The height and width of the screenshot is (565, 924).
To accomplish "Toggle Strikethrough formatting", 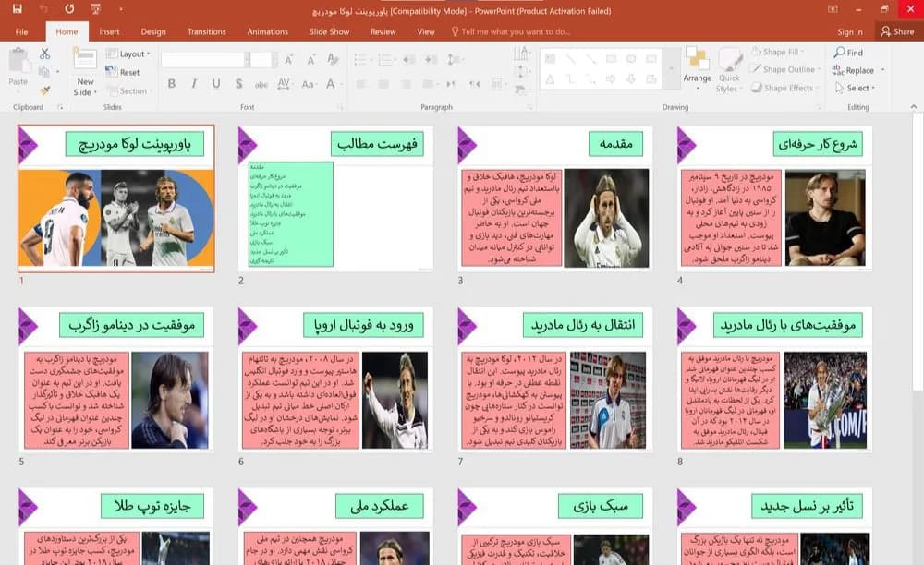I will pos(261,84).
